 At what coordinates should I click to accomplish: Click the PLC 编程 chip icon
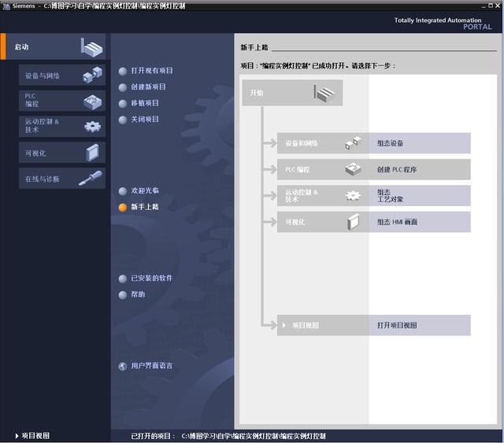point(93,102)
